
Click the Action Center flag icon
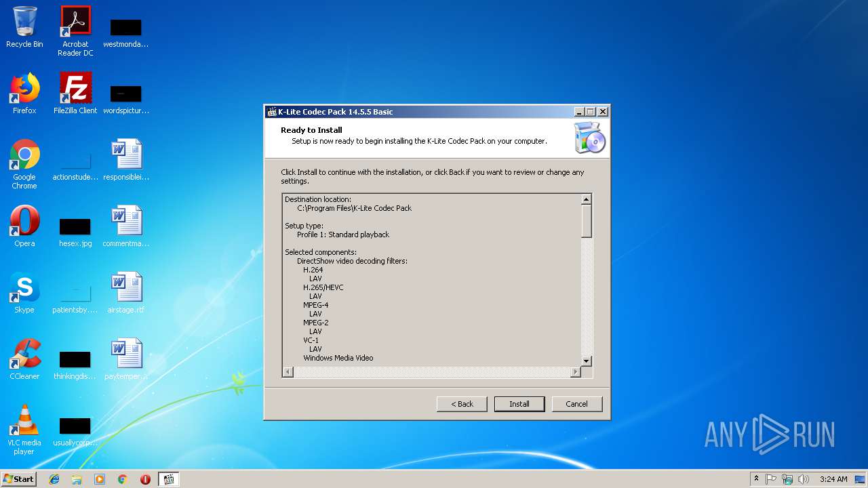[x=771, y=479]
